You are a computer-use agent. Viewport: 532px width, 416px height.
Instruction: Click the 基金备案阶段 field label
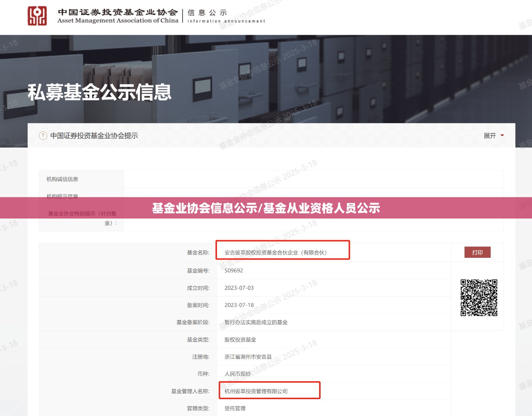click(193, 322)
